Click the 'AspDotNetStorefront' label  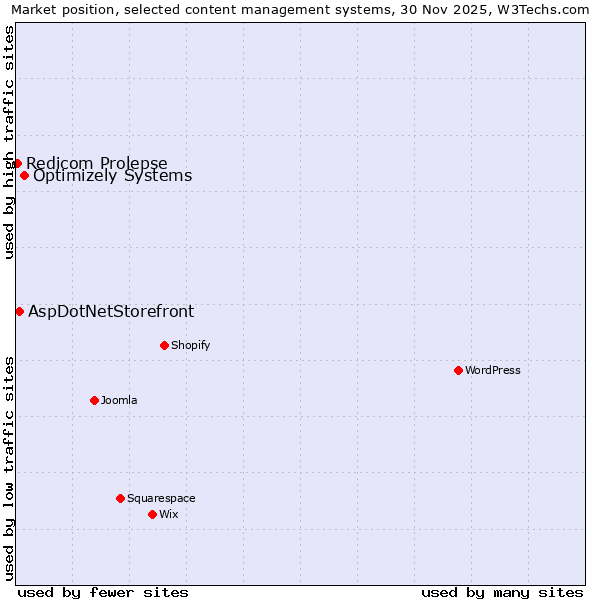[111, 311]
